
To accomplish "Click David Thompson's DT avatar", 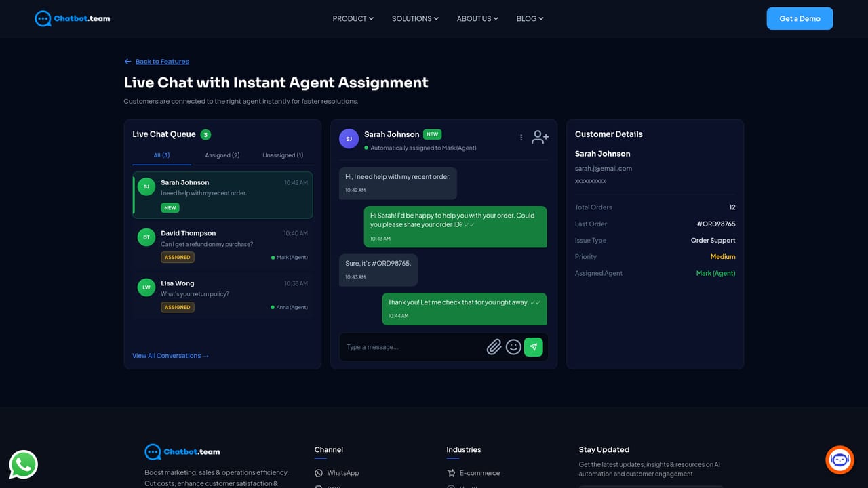I will click(146, 237).
